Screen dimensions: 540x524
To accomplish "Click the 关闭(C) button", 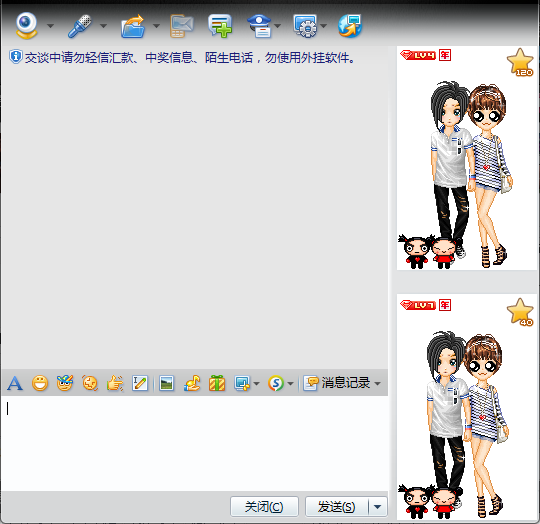I will pos(264,507).
